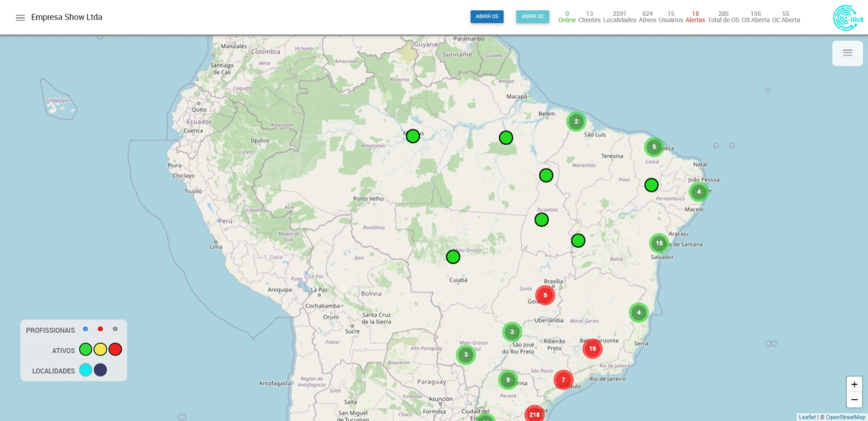The image size is (868, 421).
Task: Open the map layers menu button
Action: (847, 53)
